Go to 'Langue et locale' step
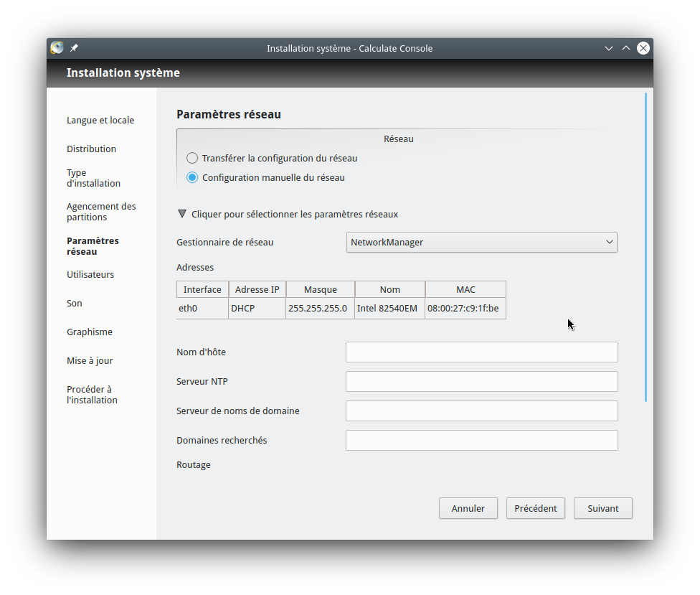The height and width of the screenshot is (595, 700). point(100,120)
